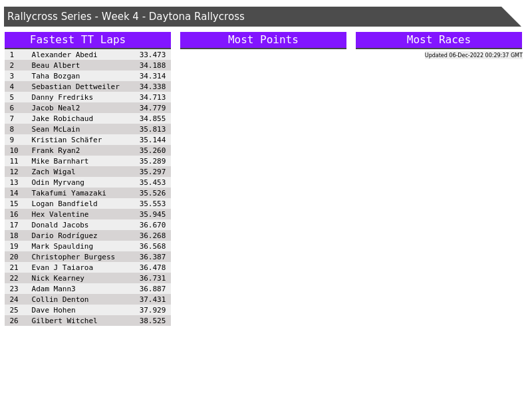The height and width of the screenshot is (399, 532).
Task: Switch to the Most Races tab
Action: click(438, 40)
